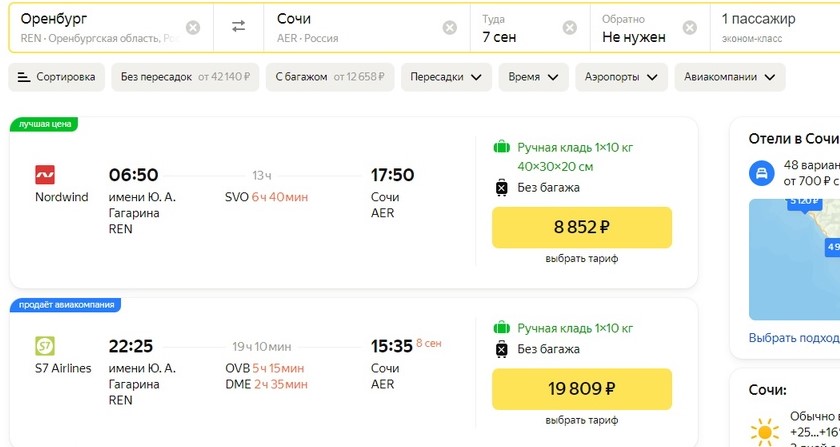Open the Сортировка sorting options
The height and width of the screenshot is (447, 840).
[x=56, y=77]
